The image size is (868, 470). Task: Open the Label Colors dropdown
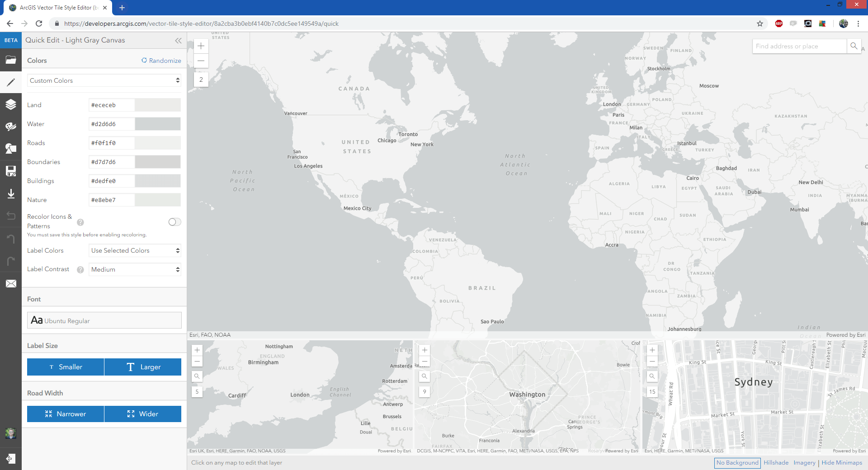(x=134, y=250)
